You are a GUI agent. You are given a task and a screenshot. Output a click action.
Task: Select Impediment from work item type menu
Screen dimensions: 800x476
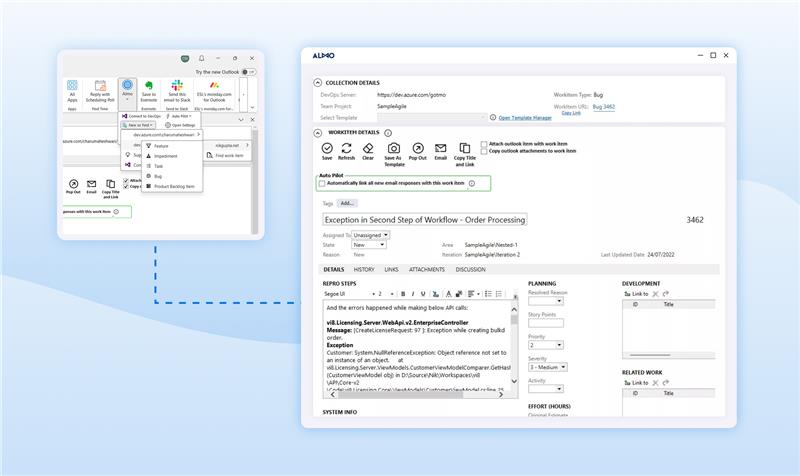[172, 156]
